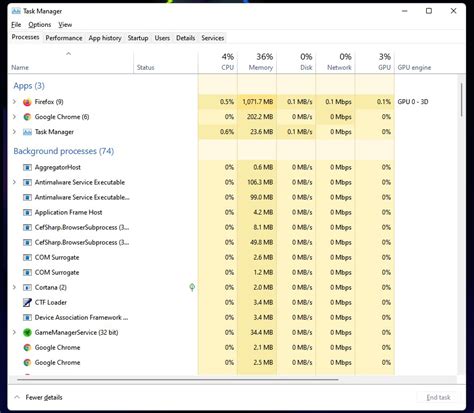Screen dimensions: 474x413
Task: Click the Antimalware Service Executable... truncated row icon
Action: (x=27, y=197)
